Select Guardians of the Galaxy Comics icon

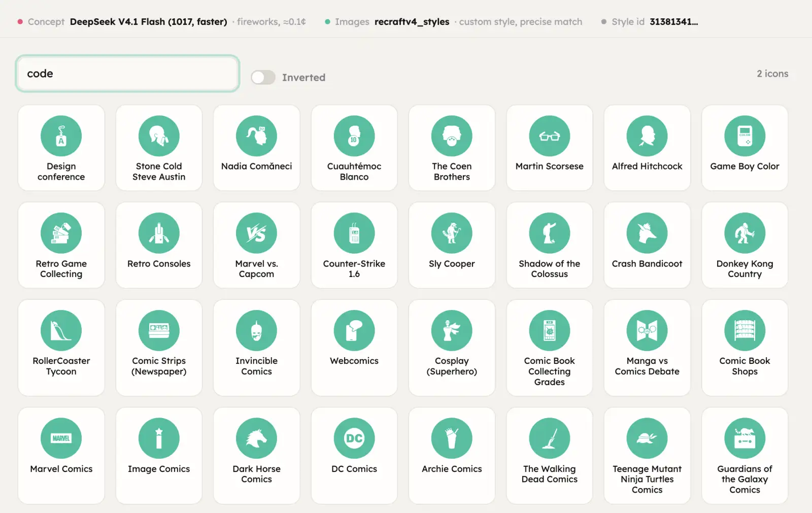(x=745, y=438)
